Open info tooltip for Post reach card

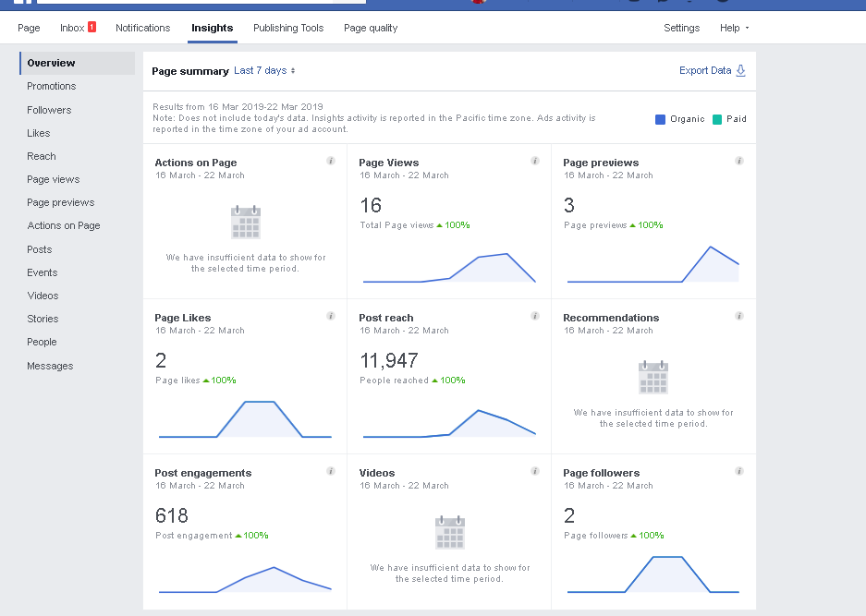[535, 316]
